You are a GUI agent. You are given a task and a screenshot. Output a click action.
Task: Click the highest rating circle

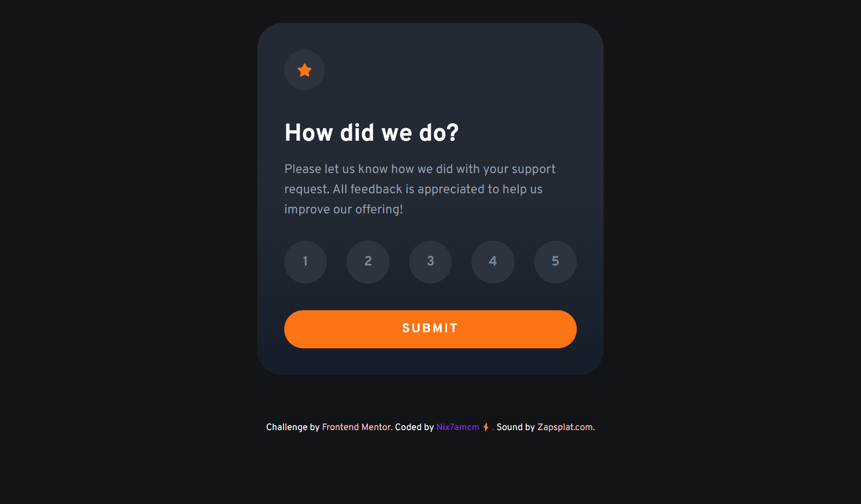click(x=555, y=262)
